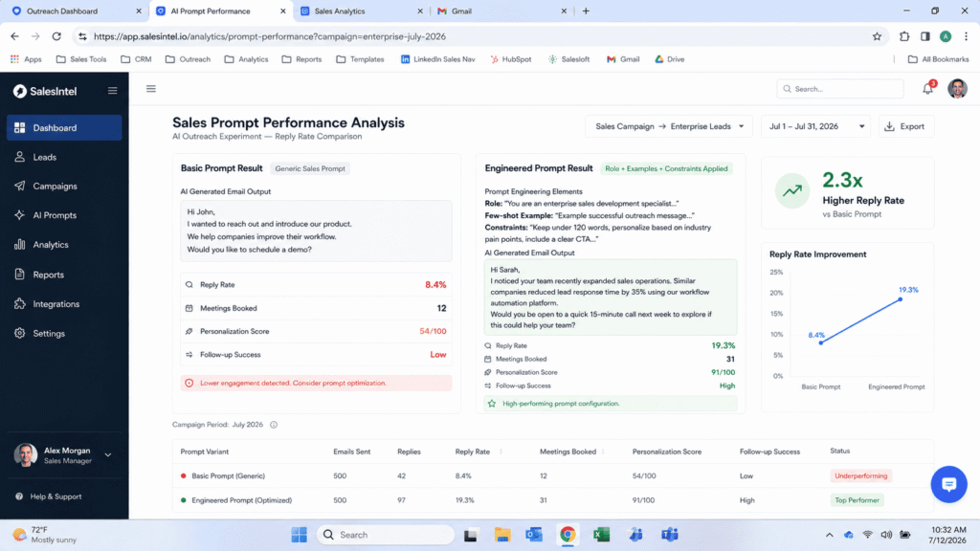Open the Dashboard sidebar item

pyautogui.click(x=64, y=127)
